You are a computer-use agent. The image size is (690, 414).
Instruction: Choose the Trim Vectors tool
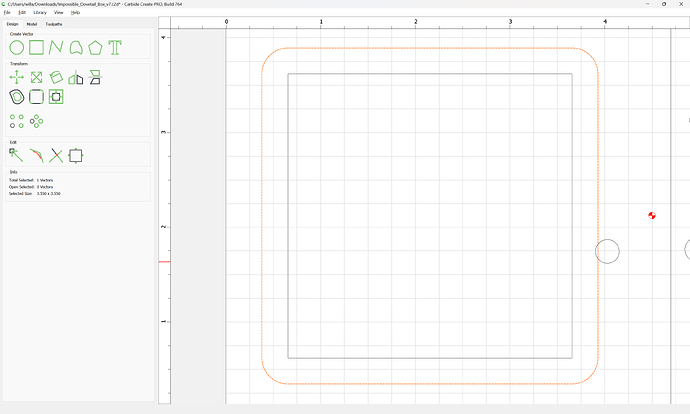click(x=56, y=155)
